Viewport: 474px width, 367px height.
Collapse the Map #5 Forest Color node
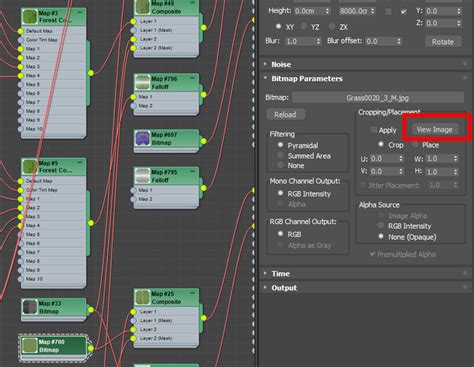point(80,163)
